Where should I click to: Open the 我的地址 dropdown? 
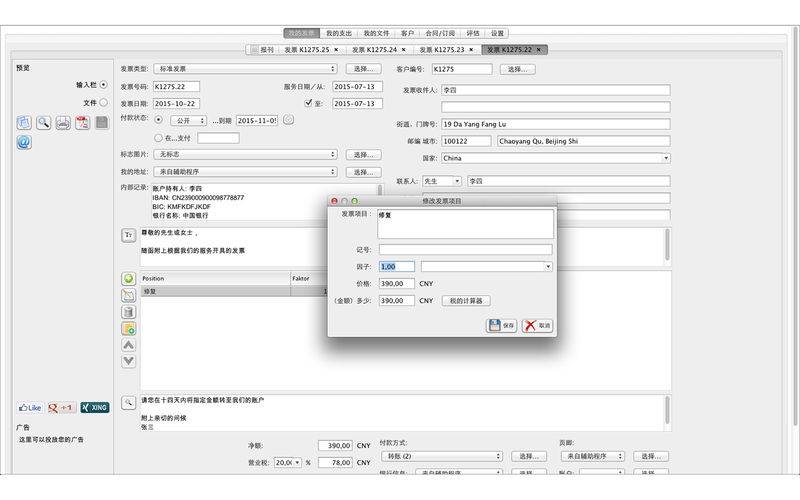(x=245, y=172)
